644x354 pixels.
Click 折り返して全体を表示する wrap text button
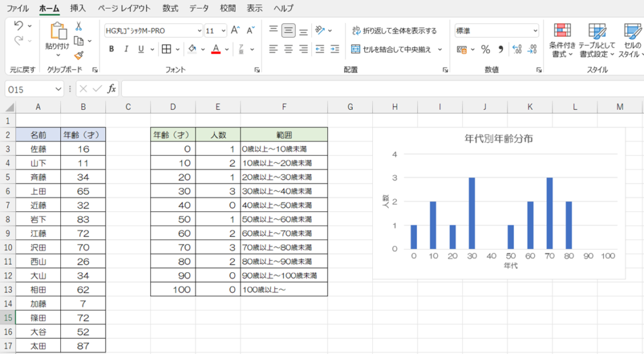[394, 30]
